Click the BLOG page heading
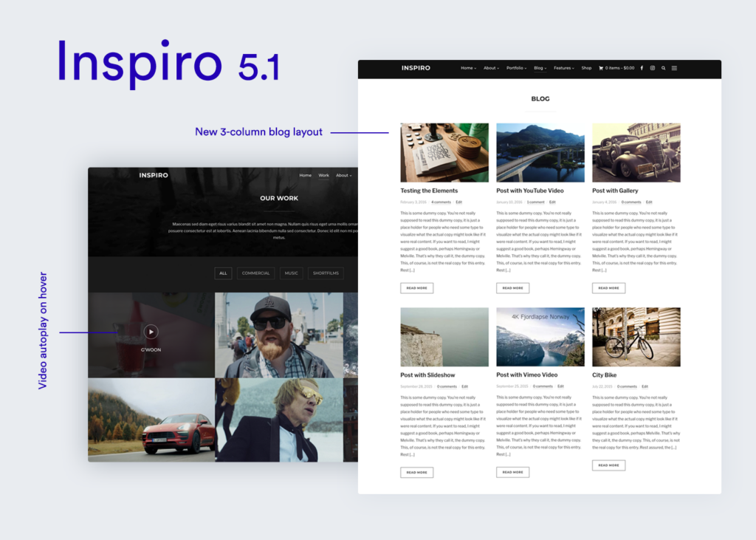The image size is (756, 540). click(x=540, y=99)
